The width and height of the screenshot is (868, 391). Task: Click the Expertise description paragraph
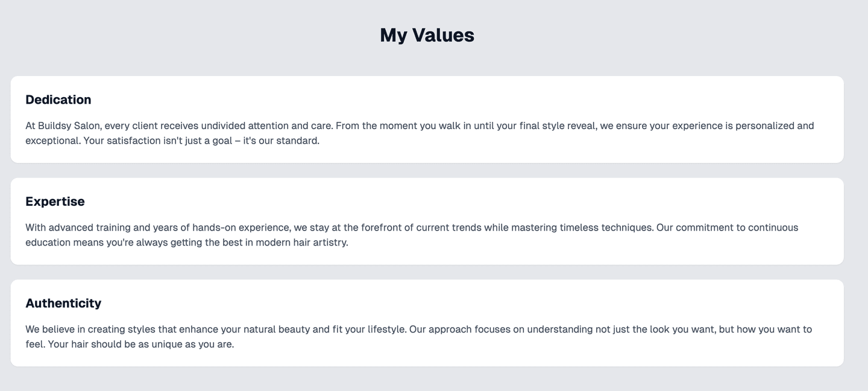coord(412,235)
